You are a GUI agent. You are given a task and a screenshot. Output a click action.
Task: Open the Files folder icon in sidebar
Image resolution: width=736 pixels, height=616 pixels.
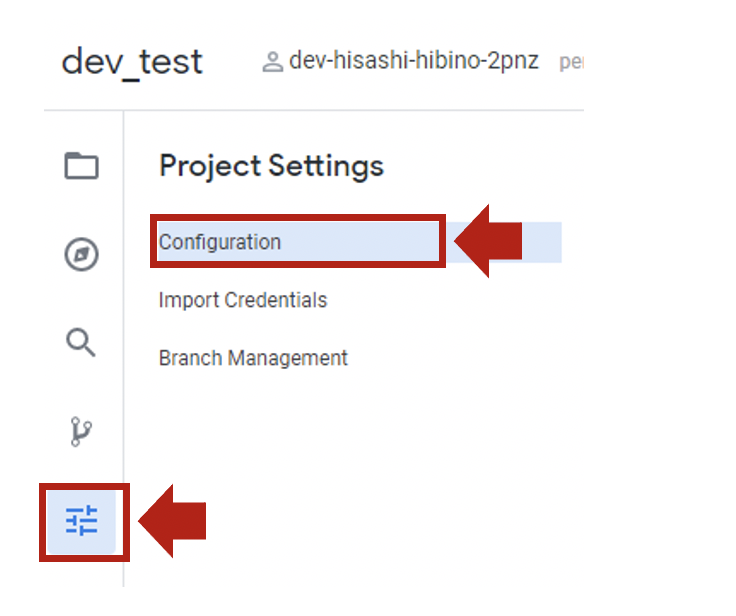point(81,165)
